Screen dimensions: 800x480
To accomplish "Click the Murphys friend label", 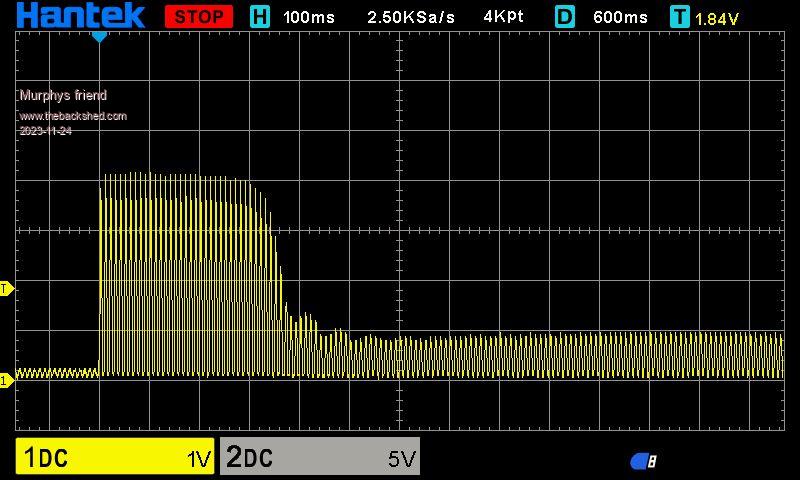I will pos(63,95).
